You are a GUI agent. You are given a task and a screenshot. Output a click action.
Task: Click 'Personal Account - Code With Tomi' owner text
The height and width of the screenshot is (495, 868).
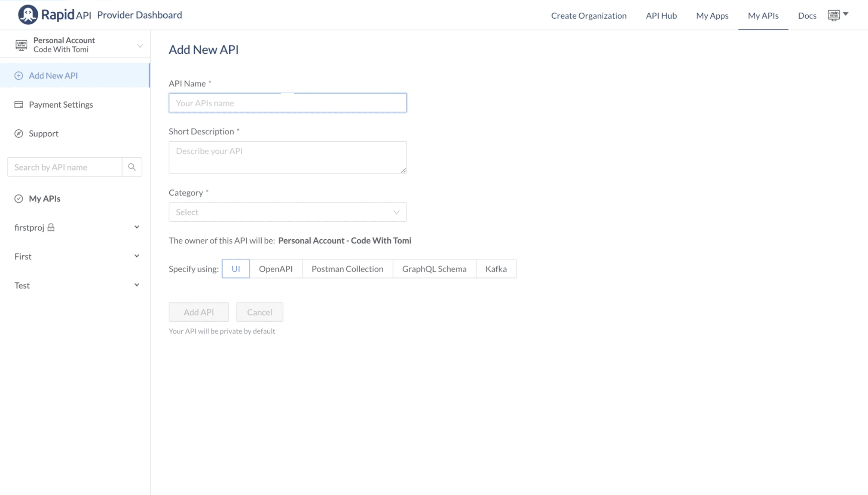coord(344,240)
